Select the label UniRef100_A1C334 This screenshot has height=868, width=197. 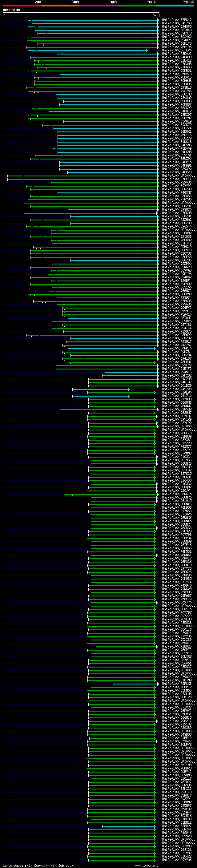tap(177, 457)
